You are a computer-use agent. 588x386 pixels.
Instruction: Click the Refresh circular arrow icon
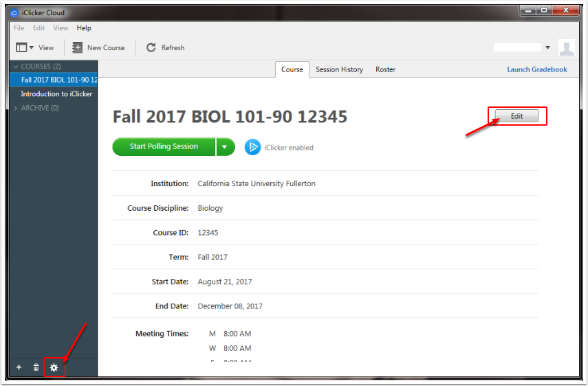pyautogui.click(x=151, y=47)
